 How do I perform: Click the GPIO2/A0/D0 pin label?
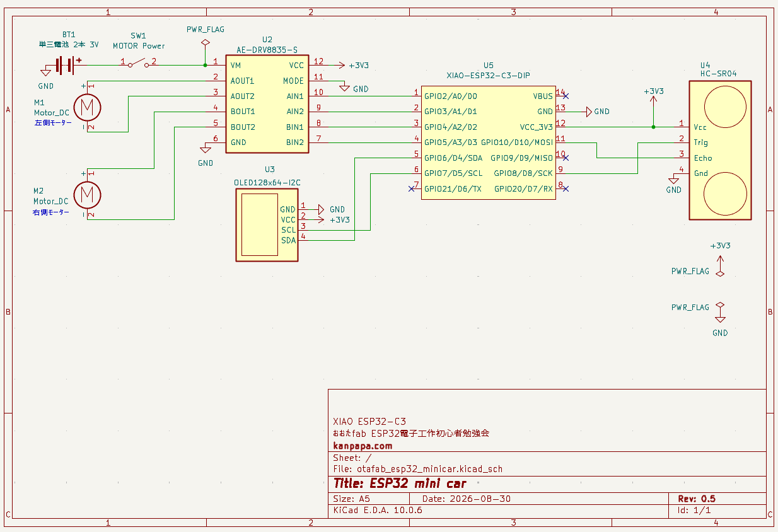pyautogui.click(x=451, y=96)
